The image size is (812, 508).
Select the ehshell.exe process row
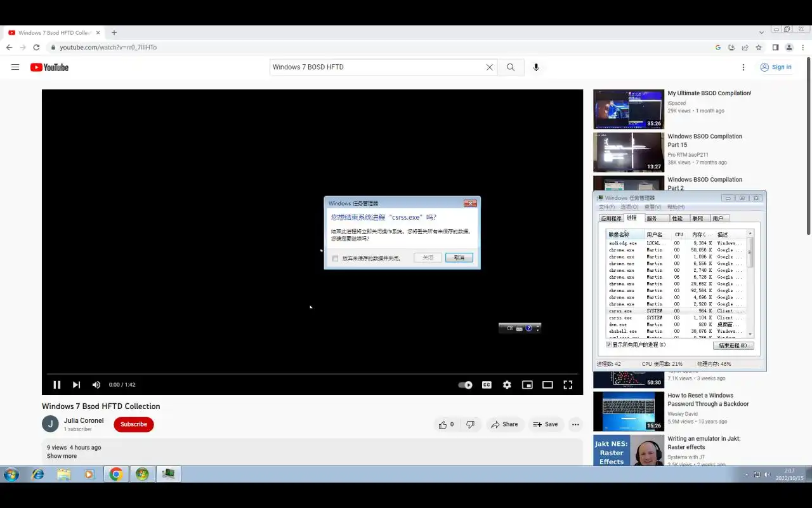[676, 331]
